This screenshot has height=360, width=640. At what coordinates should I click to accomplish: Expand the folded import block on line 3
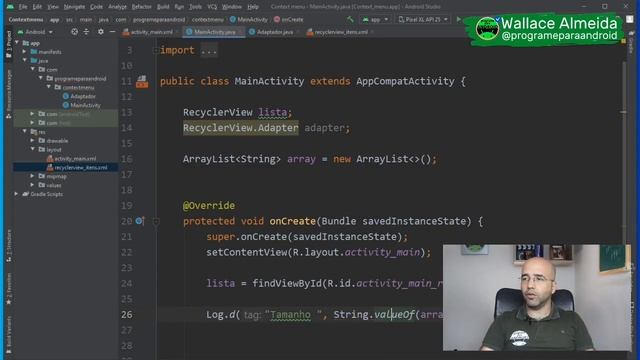coord(156,50)
